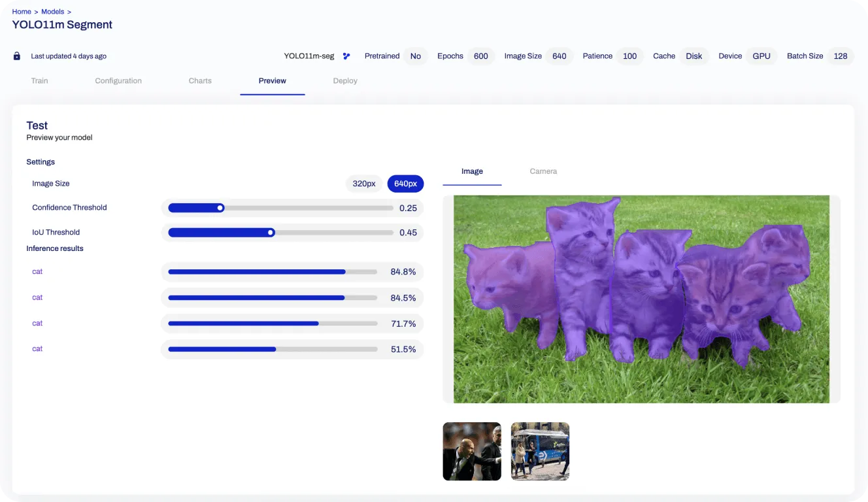Click the Settings heading
Image resolution: width=868 pixels, height=502 pixels.
click(x=41, y=162)
